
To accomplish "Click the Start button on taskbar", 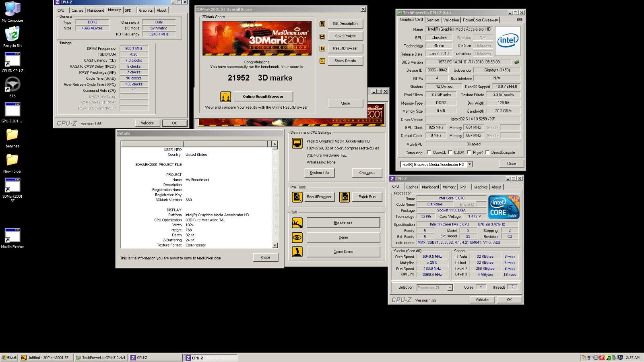I will tap(9, 358).
